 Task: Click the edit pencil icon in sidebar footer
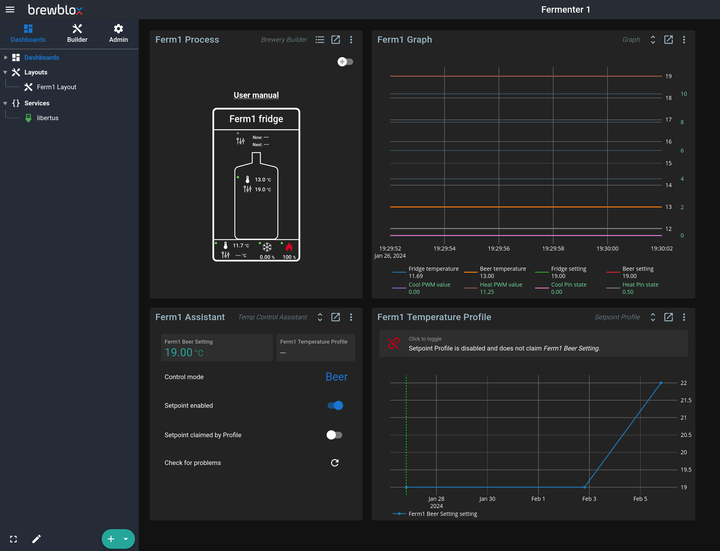pos(36,539)
